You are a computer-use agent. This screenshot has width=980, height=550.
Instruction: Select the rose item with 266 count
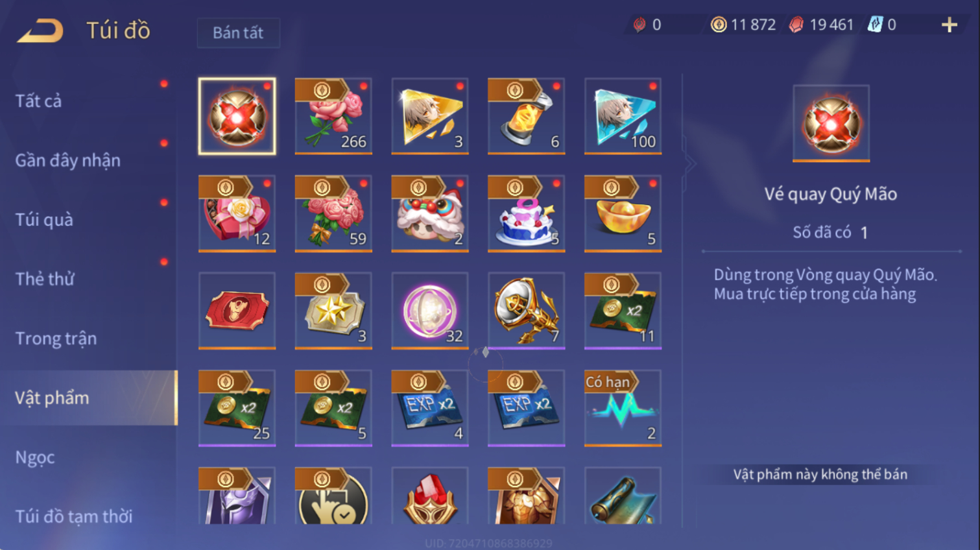pyautogui.click(x=333, y=116)
